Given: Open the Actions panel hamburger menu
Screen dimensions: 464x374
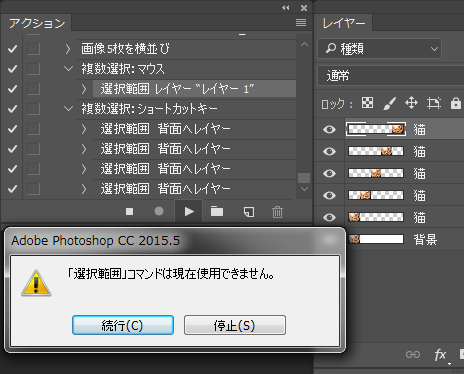Looking at the screenshot, I should point(301,22).
